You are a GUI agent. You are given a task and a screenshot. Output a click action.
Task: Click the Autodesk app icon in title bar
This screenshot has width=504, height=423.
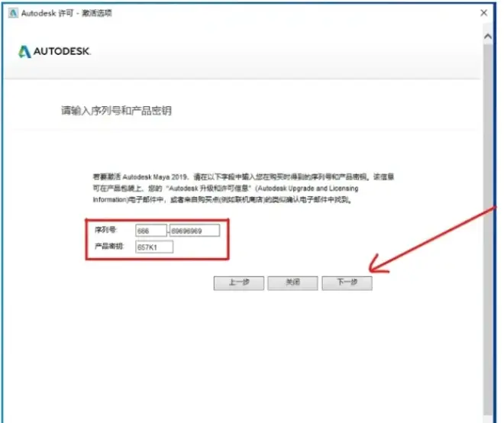pyautogui.click(x=11, y=13)
